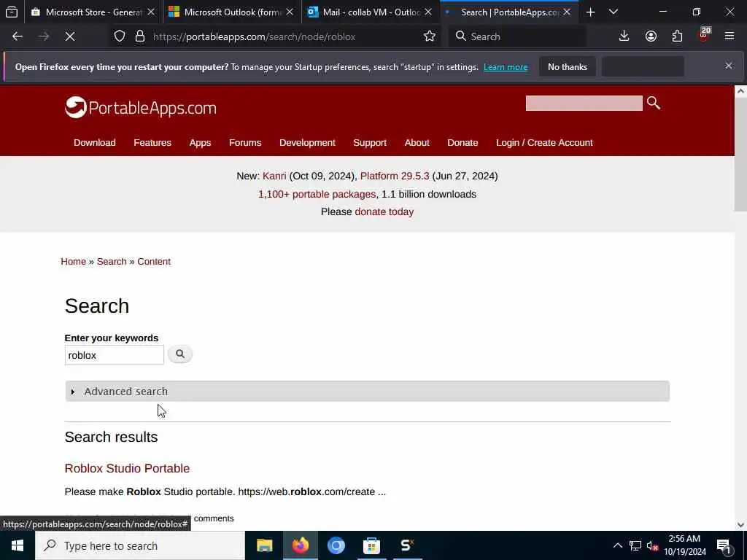Click the header site search box

[x=584, y=103]
